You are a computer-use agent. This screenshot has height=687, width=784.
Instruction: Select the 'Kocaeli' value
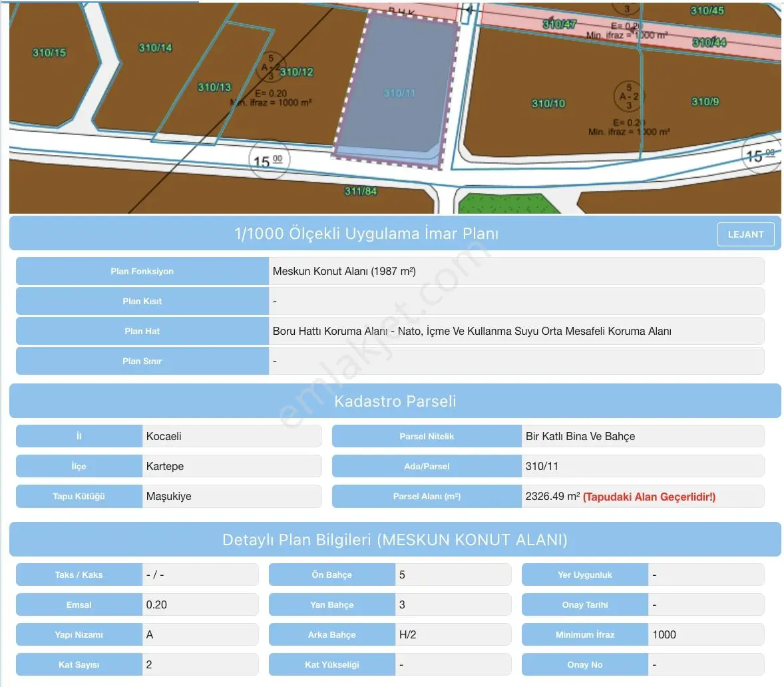164,436
